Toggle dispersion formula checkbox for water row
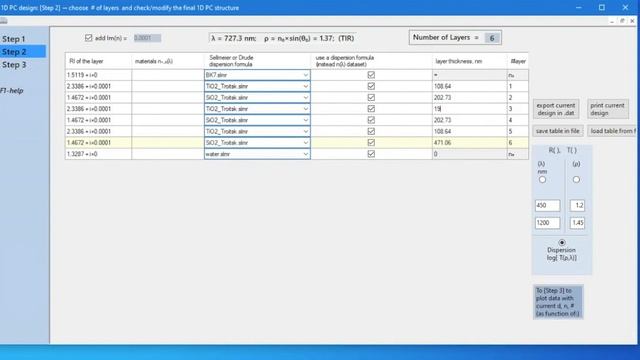The height and width of the screenshot is (360, 640). coord(371,154)
